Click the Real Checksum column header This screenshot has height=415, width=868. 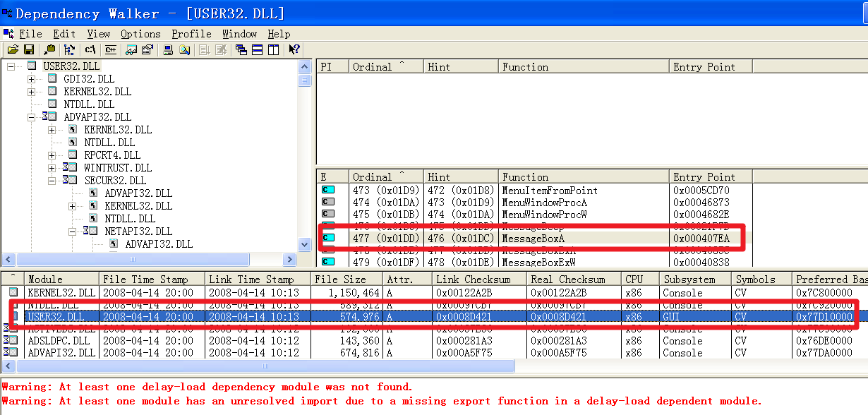[574, 279]
